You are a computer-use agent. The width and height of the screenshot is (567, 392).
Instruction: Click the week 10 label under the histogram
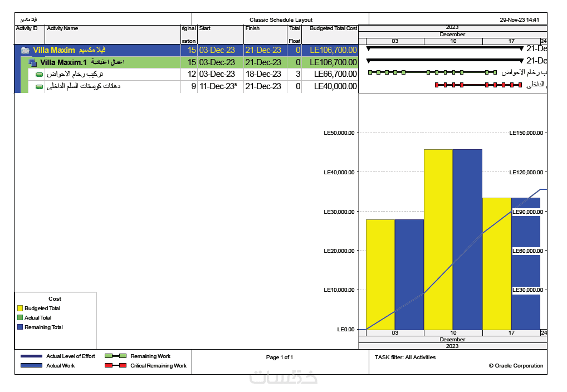click(453, 332)
